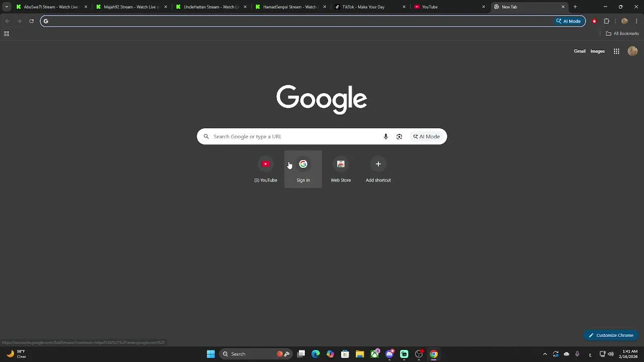Open Microsoft Store from the taskbar

pos(345,354)
